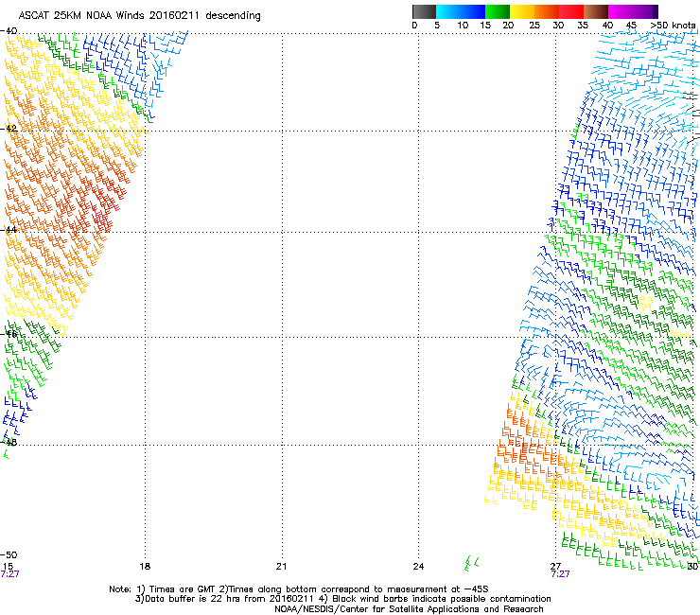Click the legend scale label '0'
Image resolution: width=700 pixels, height=615 pixels.
414,26
